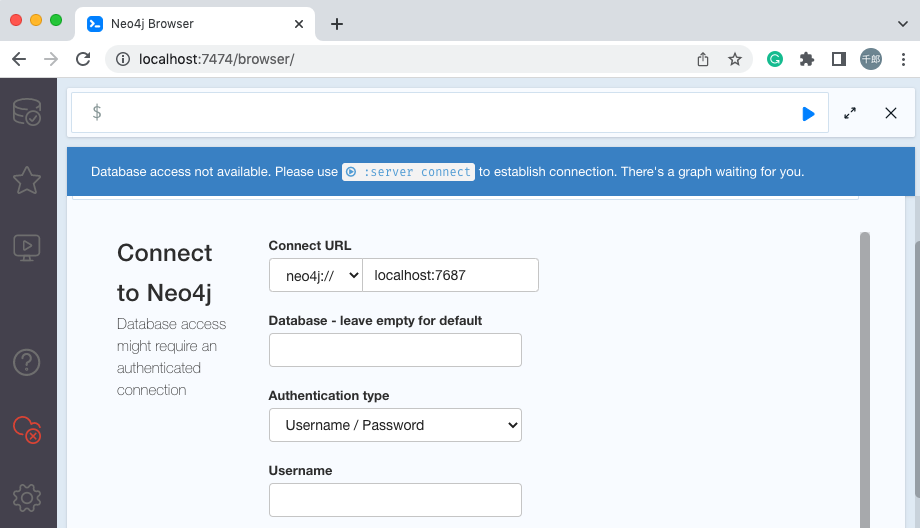Open the tab search chevron
Viewport: 920px width, 528px height.
903,24
